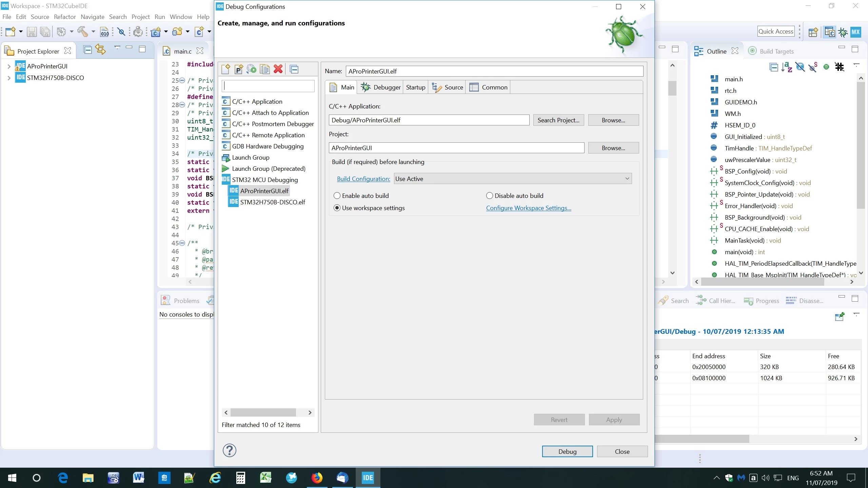
Task: Click New launch configuration icon in dialog
Action: (x=225, y=69)
